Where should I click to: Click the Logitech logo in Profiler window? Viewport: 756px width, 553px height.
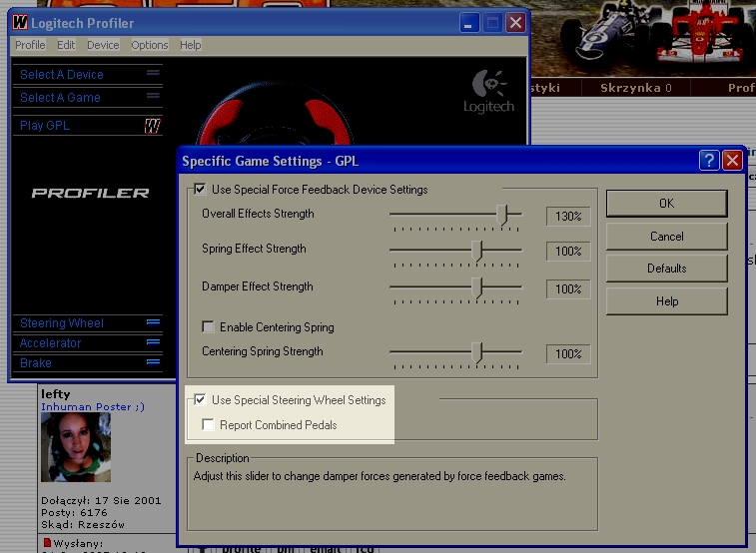click(489, 92)
